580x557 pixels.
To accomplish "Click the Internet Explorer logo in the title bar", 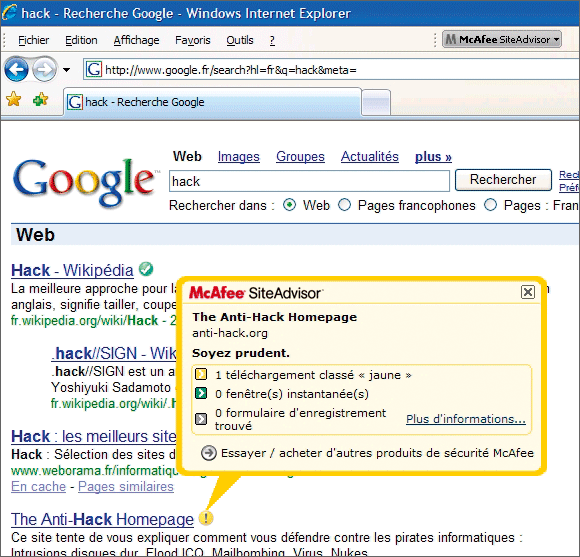I will pyautogui.click(x=9, y=12).
